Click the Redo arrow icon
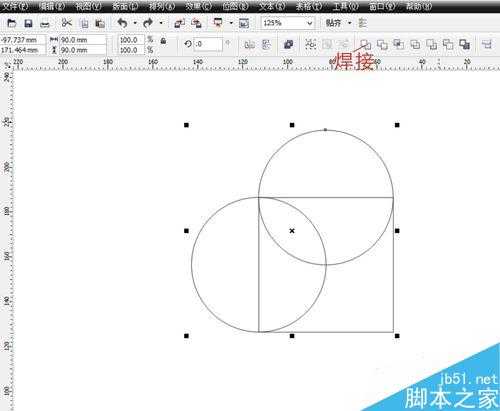Screen dimensions: 500x411 (148, 23)
